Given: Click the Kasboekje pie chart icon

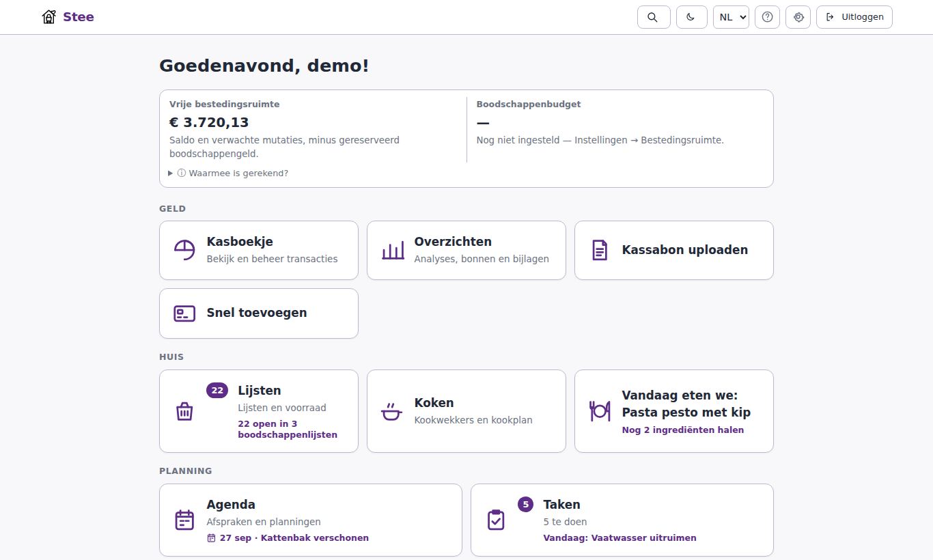Looking at the screenshot, I should coord(184,250).
